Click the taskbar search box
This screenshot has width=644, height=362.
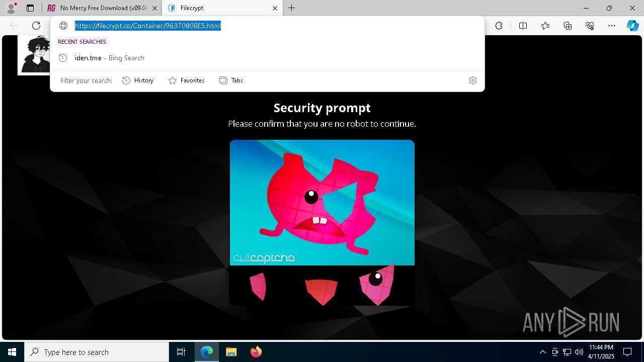pyautogui.click(x=97, y=352)
